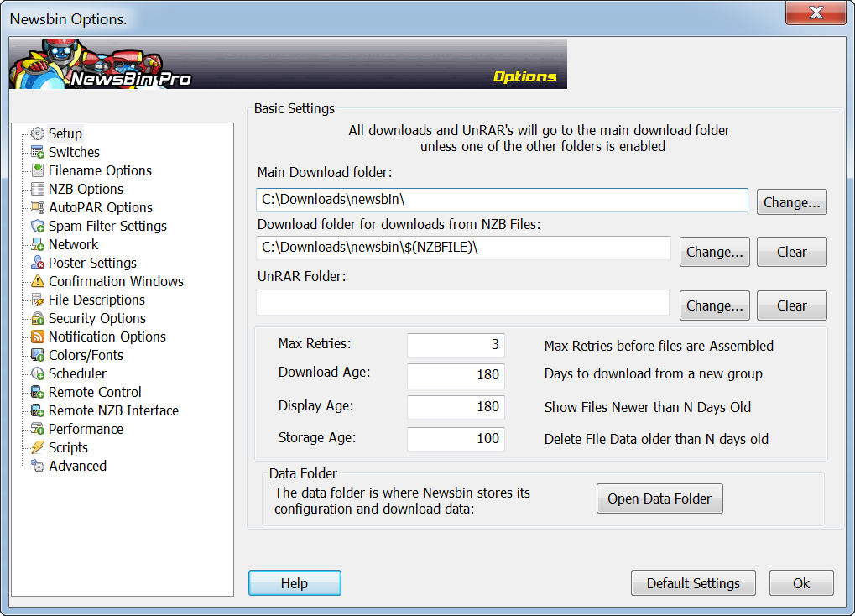855x616 pixels.
Task: Click the empty UnRAR Folder field
Action: point(462,303)
